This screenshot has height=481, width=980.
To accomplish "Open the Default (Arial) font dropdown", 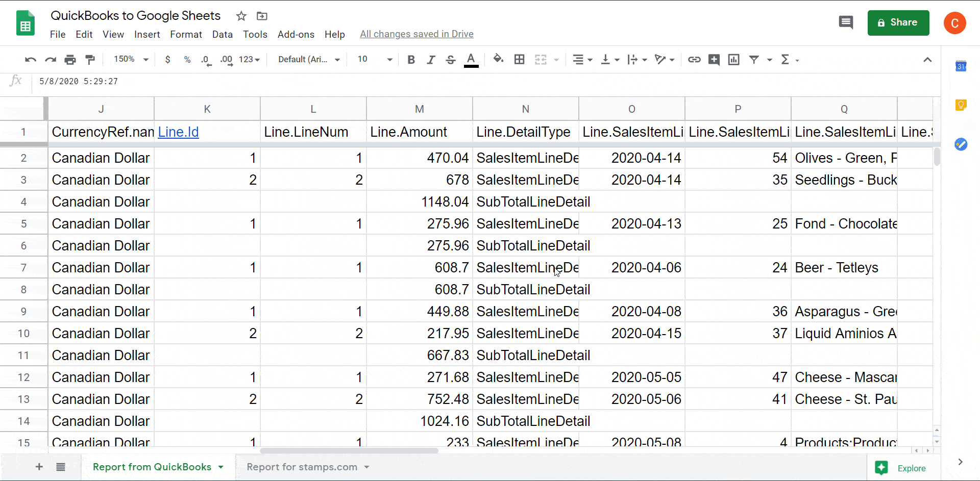I will tap(309, 60).
